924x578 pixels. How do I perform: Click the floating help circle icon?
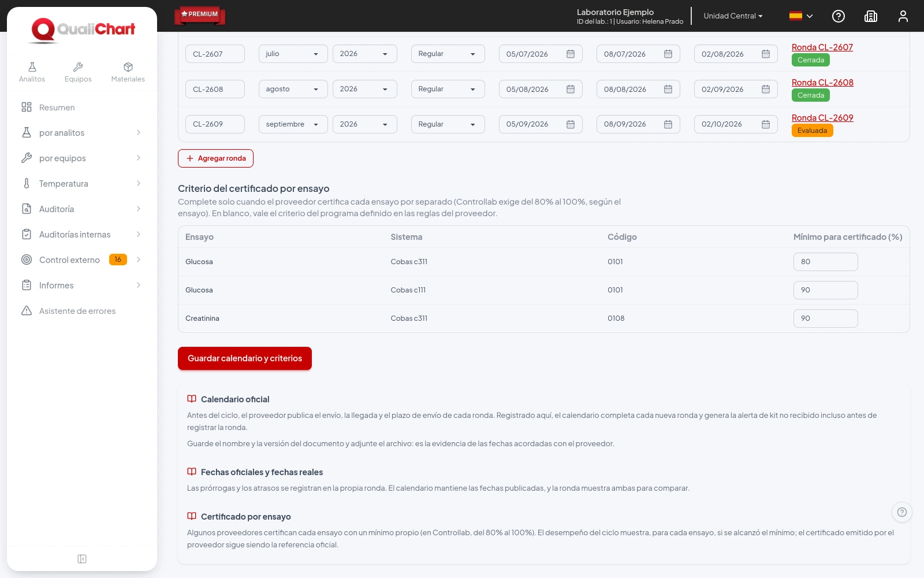click(902, 512)
